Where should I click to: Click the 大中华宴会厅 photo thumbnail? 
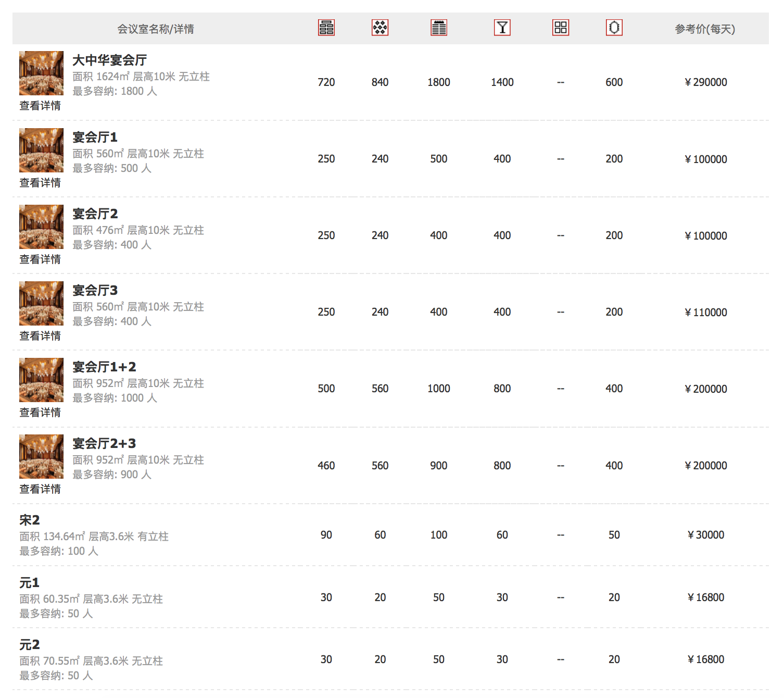point(41,73)
